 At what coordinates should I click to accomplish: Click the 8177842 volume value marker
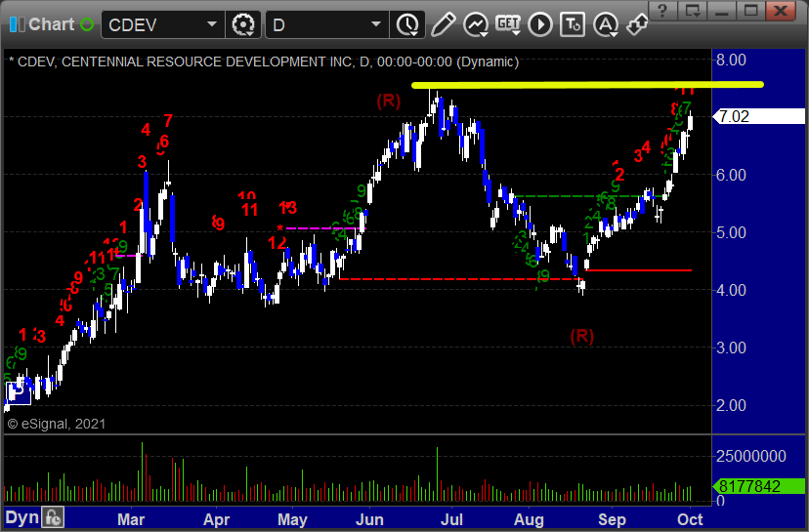click(758, 486)
